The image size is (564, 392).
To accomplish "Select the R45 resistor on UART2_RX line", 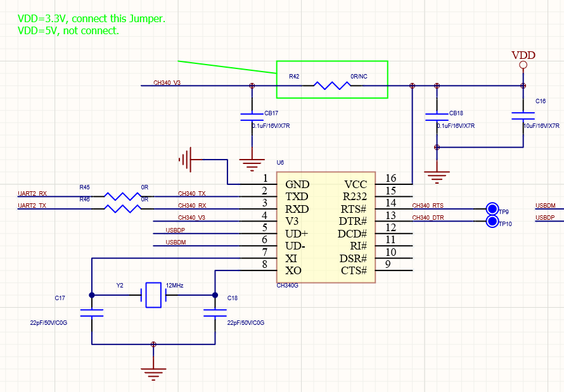I will 123,196.
